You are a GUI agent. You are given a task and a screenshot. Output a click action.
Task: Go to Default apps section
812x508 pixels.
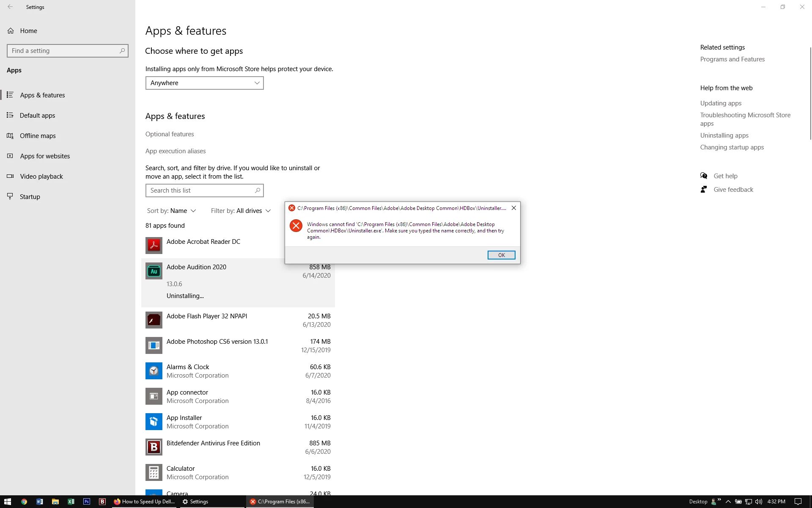(37, 116)
